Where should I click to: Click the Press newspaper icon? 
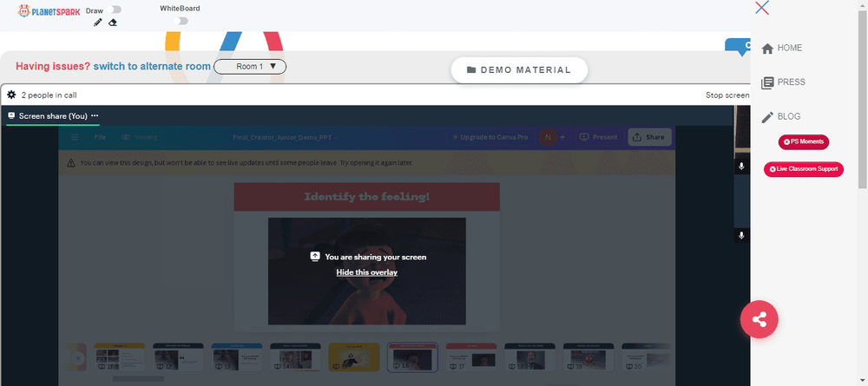pyautogui.click(x=767, y=83)
